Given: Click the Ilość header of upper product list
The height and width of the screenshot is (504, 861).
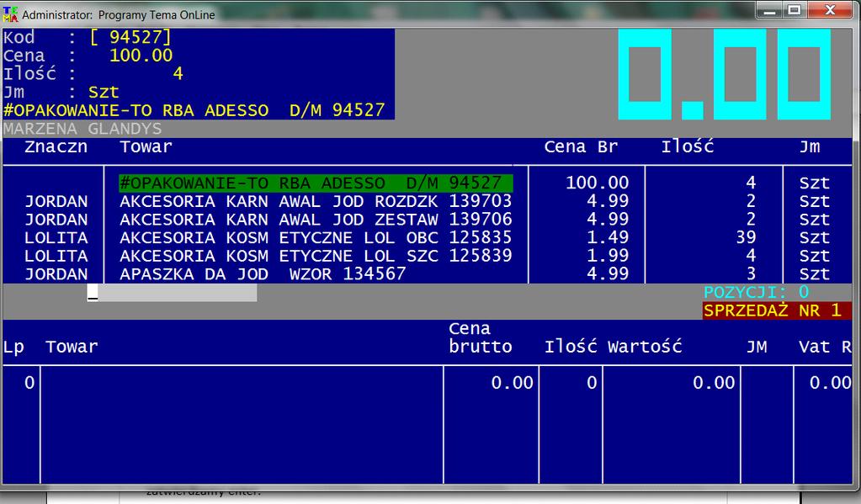Looking at the screenshot, I should tap(688, 146).
